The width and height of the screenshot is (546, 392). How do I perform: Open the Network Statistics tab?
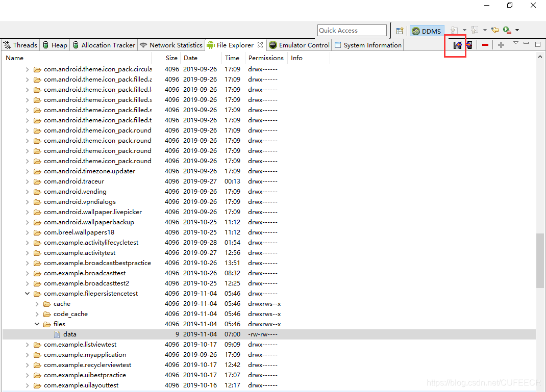pyautogui.click(x=171, y=45)
